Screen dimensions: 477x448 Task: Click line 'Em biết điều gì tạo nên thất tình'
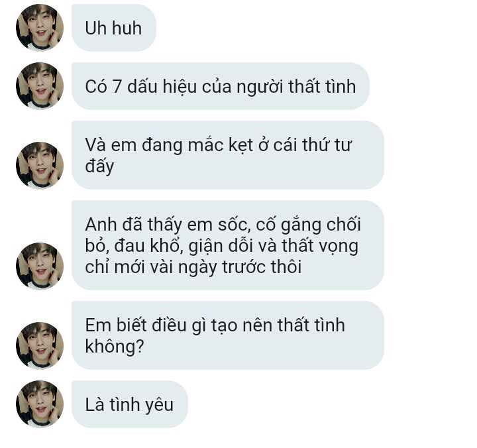pos(215,325)
